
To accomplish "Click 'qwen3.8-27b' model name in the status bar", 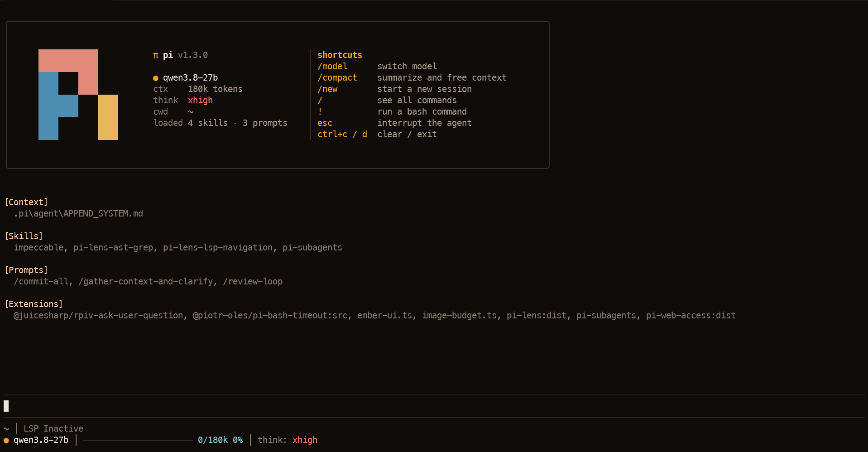I will tap(41, 440).
